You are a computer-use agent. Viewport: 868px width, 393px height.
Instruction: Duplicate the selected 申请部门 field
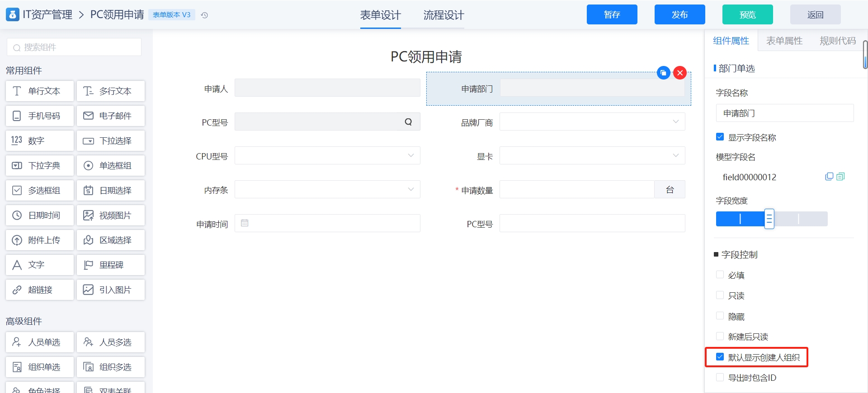663,73
